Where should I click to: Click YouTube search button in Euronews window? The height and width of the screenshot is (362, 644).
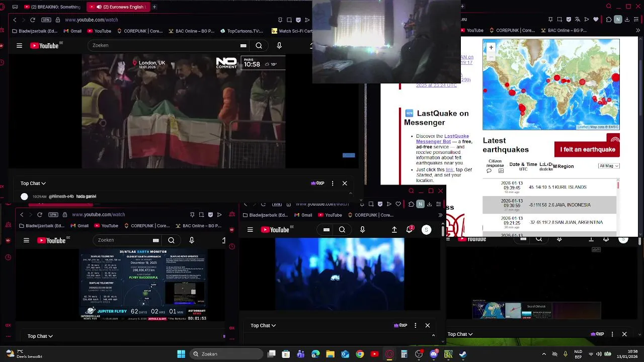259,45
